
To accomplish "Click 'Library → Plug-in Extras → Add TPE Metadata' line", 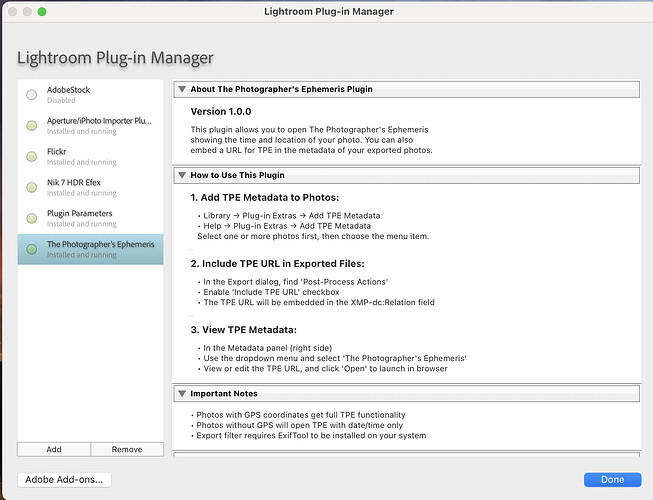I will click(289, 216).
